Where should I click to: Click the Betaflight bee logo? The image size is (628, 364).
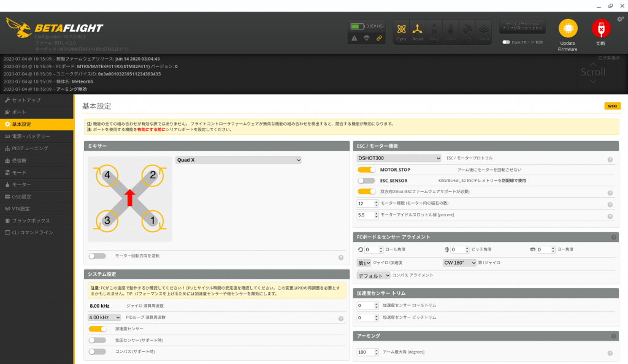click(x=19, y=28)
